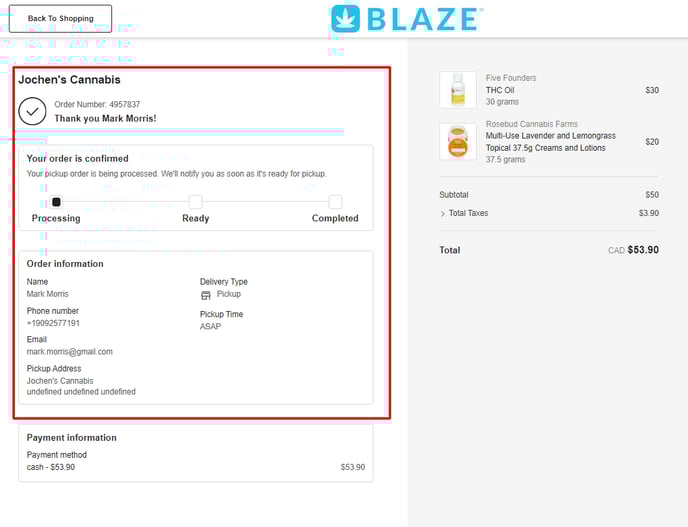Viewport: 688px width, 527px height.
Task: Click the Pickup Address Jochen's Cannabis value
Action: coord(60,381)
